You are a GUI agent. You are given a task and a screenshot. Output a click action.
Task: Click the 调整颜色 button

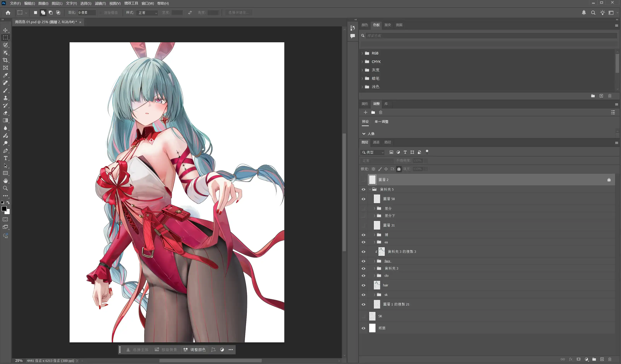(x=194, y=350)
